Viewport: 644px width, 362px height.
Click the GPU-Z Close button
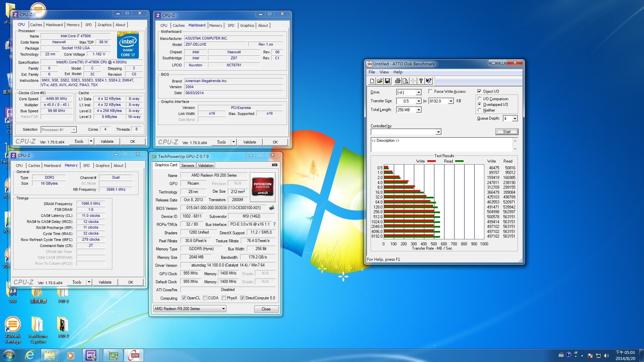pos(266,309)
